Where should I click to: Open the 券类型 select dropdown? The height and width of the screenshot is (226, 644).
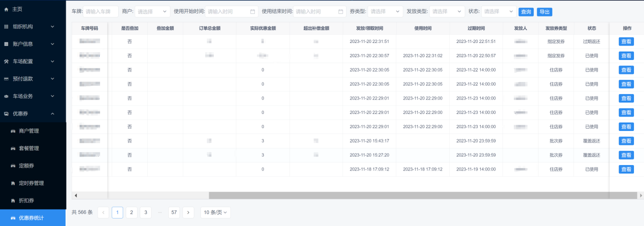point(385,11)
